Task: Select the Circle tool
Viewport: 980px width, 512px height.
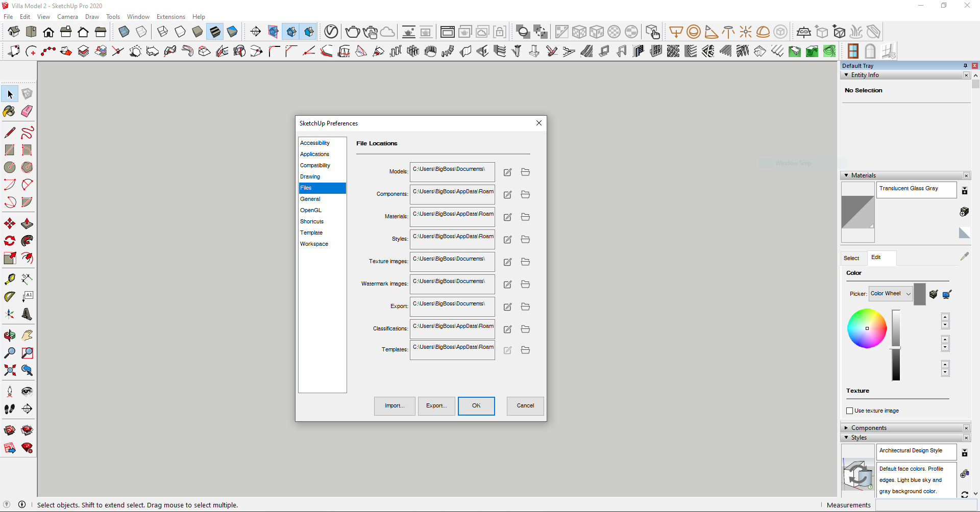Action: pyautogui.click(x=10, y=167)
